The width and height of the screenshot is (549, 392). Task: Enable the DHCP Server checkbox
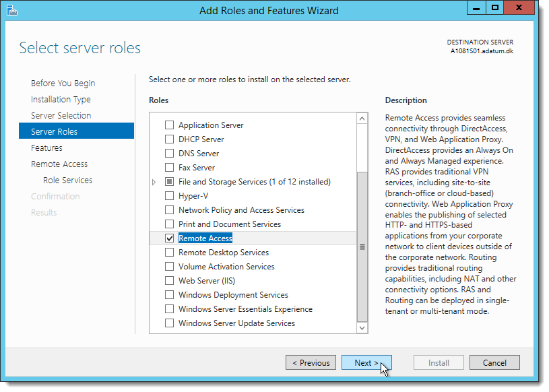coord(169,139)
